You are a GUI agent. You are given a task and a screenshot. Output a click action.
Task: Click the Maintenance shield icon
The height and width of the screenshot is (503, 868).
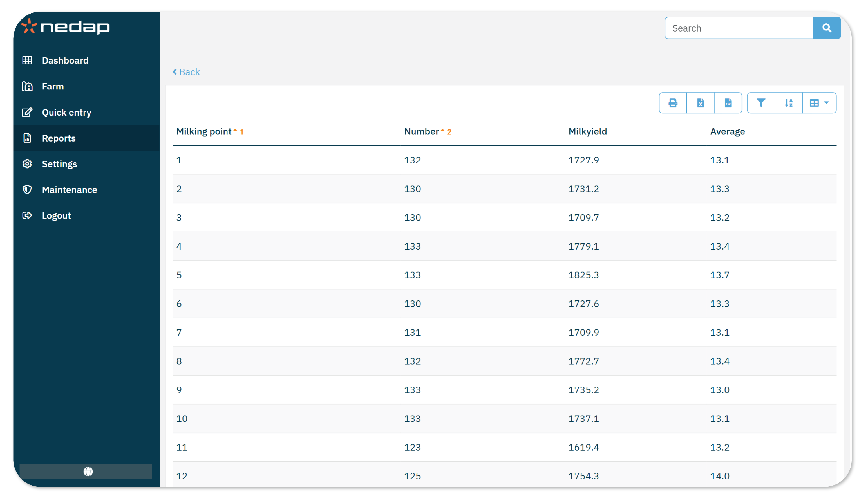[x=27, y=190]
